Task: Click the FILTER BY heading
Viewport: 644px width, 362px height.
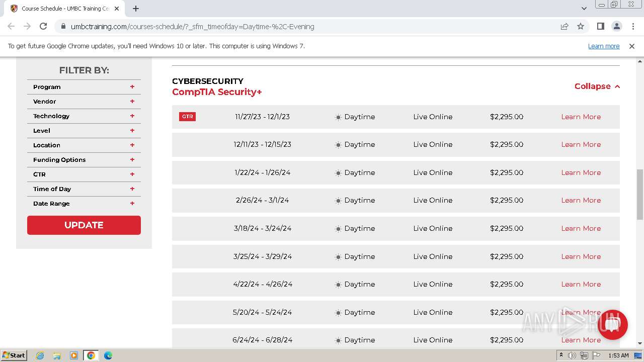Action: pos(84,70)
